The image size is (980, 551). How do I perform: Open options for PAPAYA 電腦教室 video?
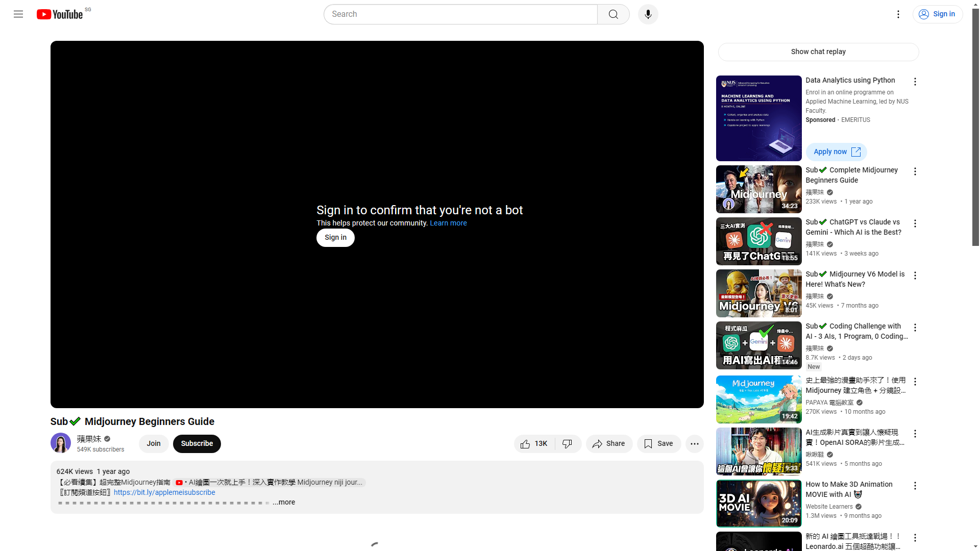point(915,382)
